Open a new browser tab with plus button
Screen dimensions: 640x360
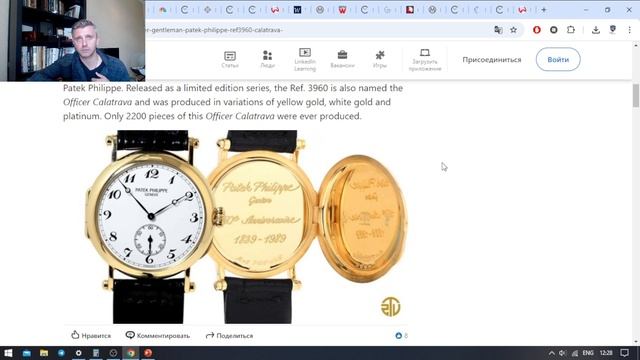[544, 10]
